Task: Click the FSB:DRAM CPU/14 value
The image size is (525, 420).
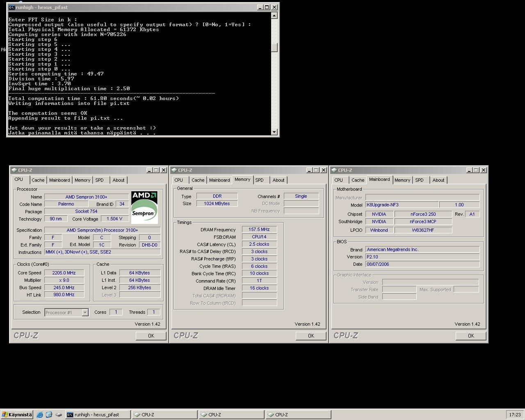Action: [x=259, y=237]
